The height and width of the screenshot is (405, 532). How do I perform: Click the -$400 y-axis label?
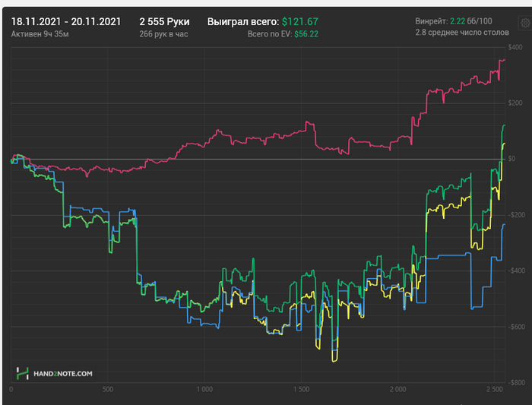coord(516,271)
